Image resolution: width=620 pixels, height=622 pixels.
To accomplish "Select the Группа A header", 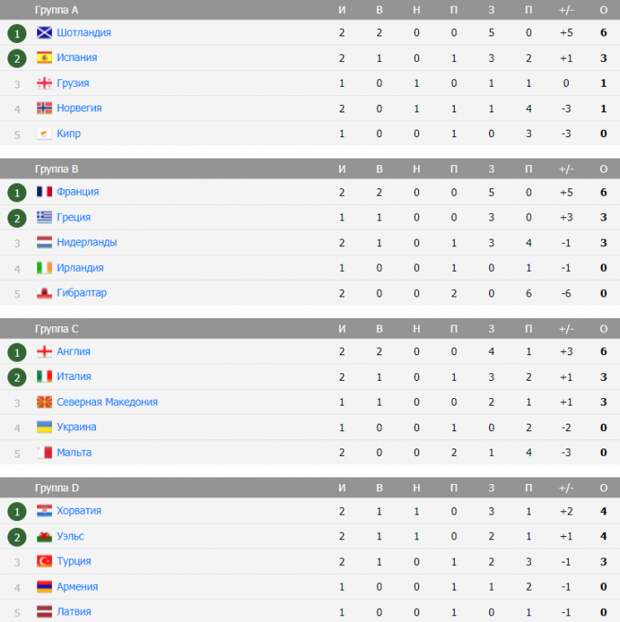I will (56, 10).
